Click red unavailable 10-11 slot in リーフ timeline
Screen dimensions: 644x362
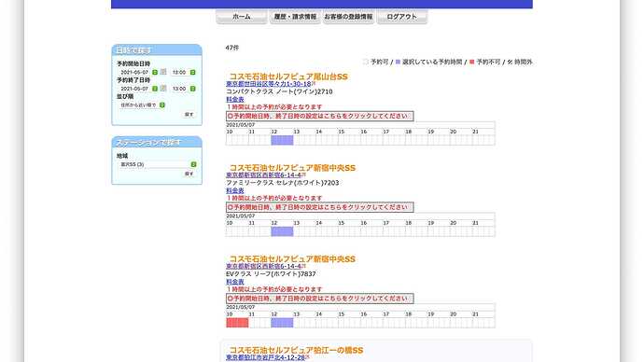237,323
